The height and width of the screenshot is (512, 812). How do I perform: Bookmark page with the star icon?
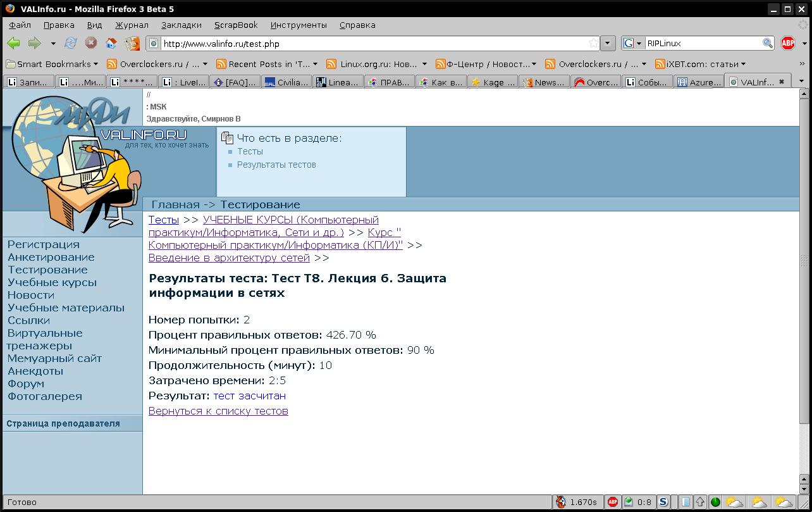point(593,44)
